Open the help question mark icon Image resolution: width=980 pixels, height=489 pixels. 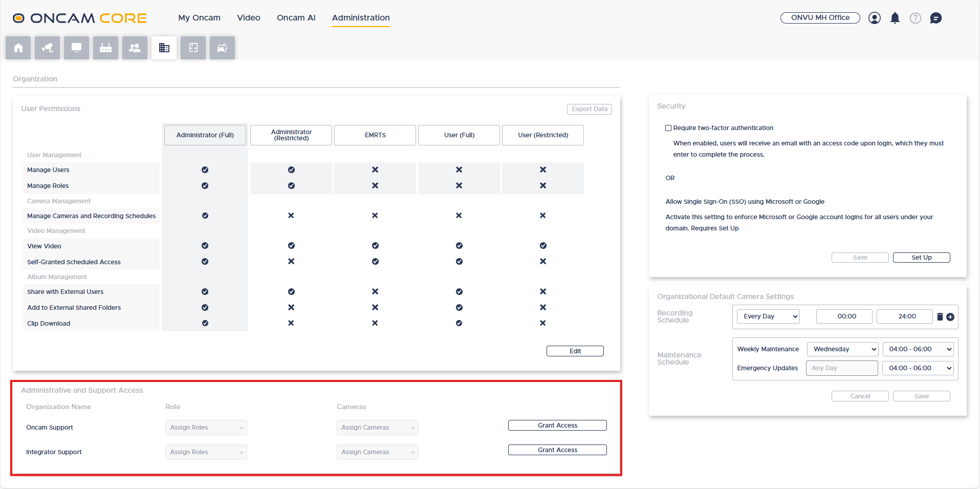tap(916, 18)
